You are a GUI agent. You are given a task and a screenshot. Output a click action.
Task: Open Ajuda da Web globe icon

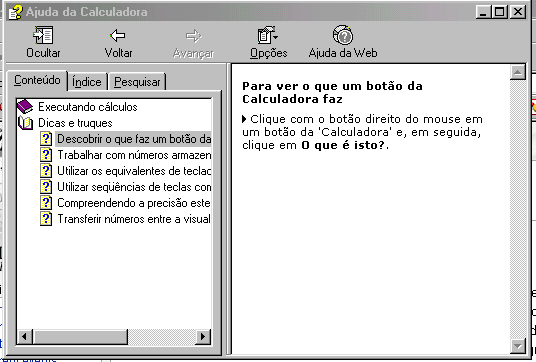click(x=343, y=42)
